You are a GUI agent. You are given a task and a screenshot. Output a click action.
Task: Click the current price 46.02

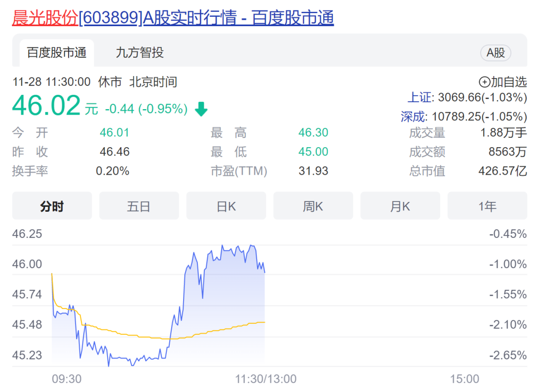pyautogui.click(x=46, y=105)
